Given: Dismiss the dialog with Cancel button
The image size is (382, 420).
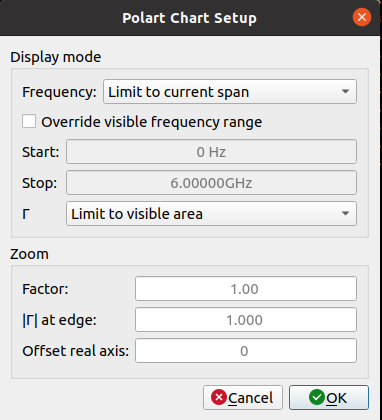Looking at the screenshot, I should coord(243,398).
